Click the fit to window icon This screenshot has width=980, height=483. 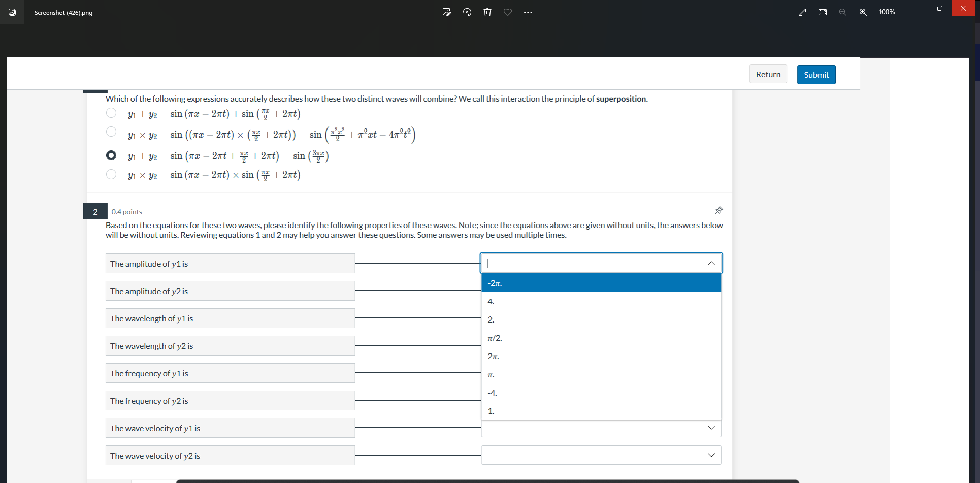coord(823,12)
